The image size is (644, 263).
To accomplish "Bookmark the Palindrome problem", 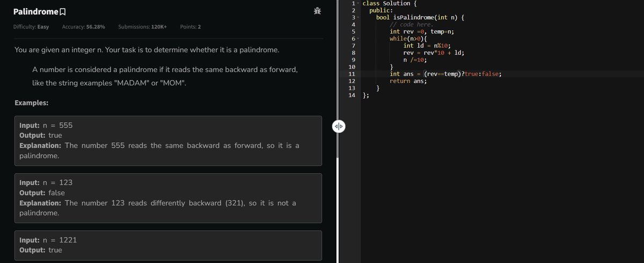I will coord(63,11).
